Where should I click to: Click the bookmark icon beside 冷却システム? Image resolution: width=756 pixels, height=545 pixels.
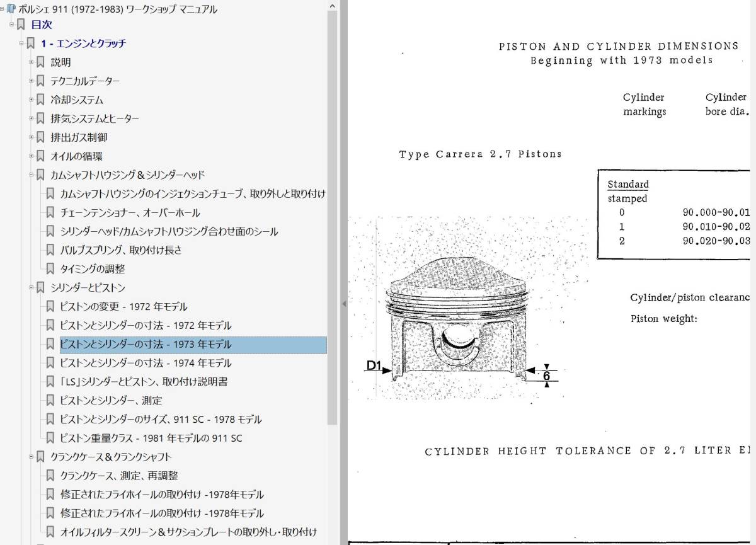tap(40, 100)
